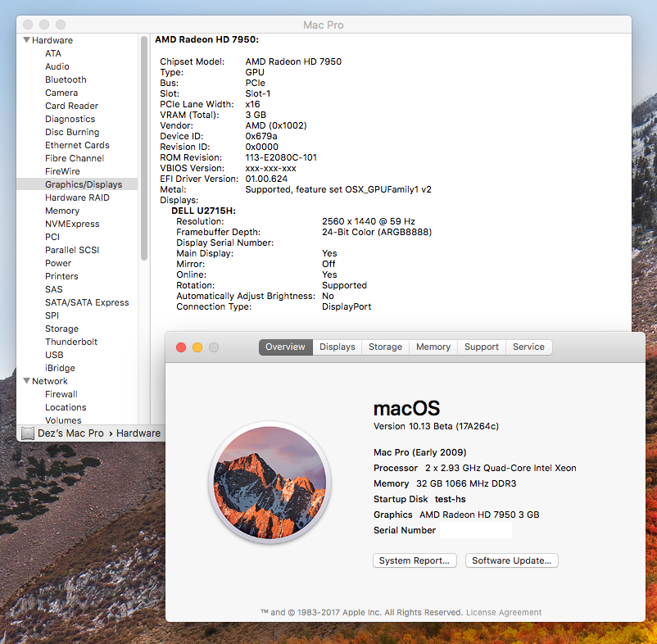The image size is (657, 644).
Task: Click the Device ID value 0x679a
Action: point(261,136)
